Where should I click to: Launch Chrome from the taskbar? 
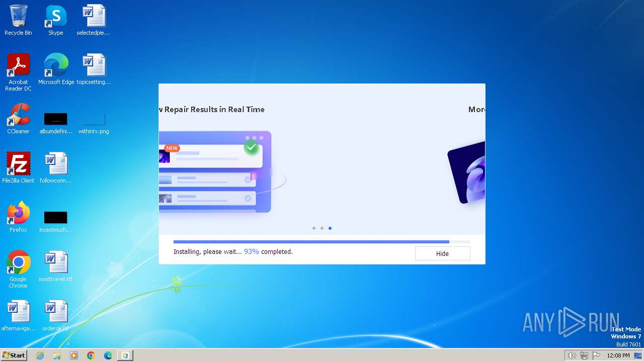tap(91, 355)
